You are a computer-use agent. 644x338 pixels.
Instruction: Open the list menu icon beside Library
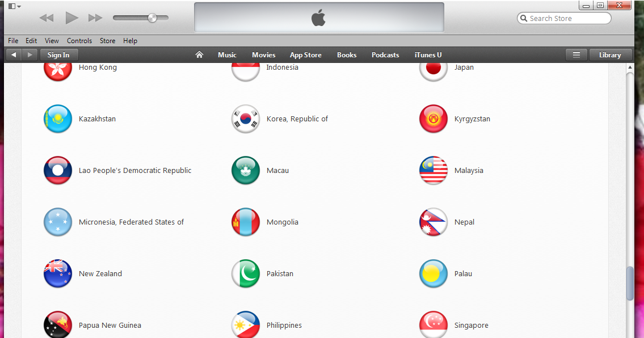tap(576, 54)
